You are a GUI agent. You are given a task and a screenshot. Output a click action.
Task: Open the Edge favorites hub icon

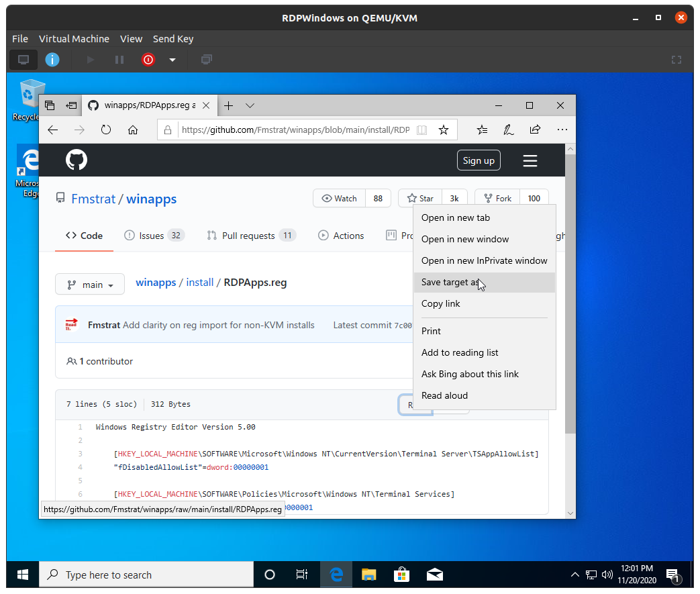pyautogui.click(x=482, y=130)
